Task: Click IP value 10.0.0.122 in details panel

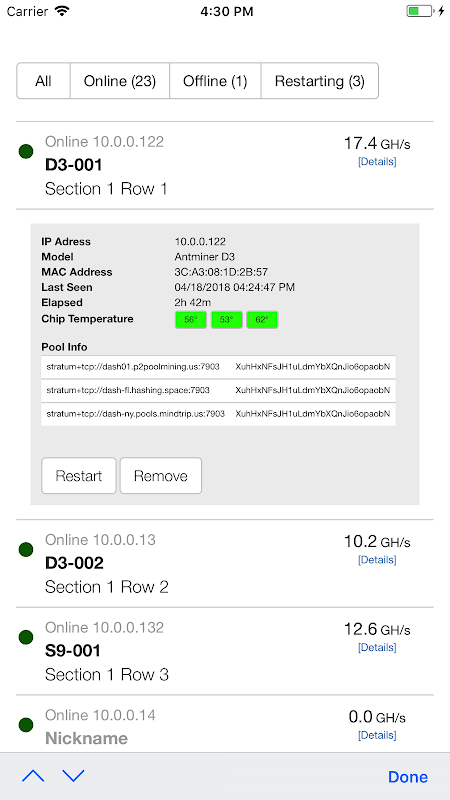Action: click(x=200, y=241)
